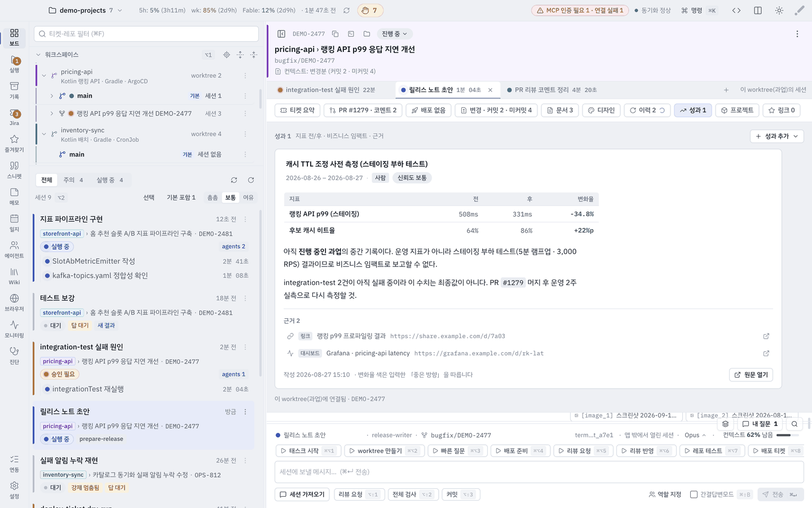The height and width of the screenshot is (508, 812).
Task: Open the demo-projects project dropdown
Action: [86, 10]
